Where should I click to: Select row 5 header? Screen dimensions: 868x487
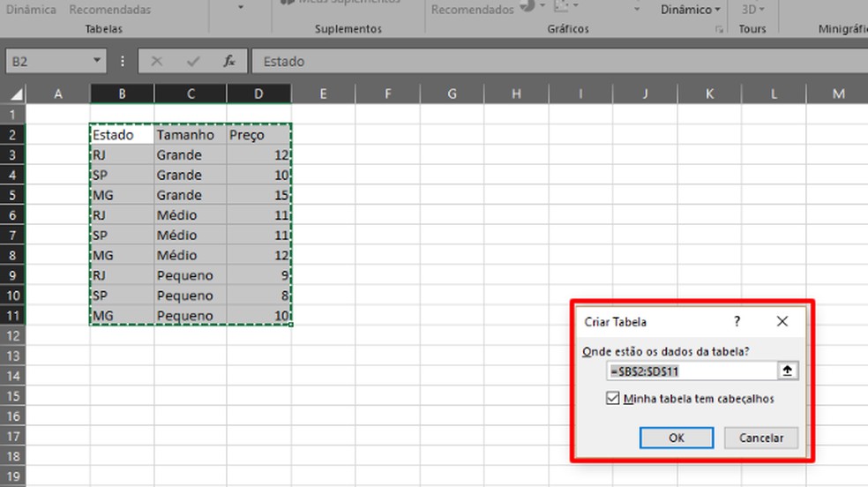click(12, 195)
